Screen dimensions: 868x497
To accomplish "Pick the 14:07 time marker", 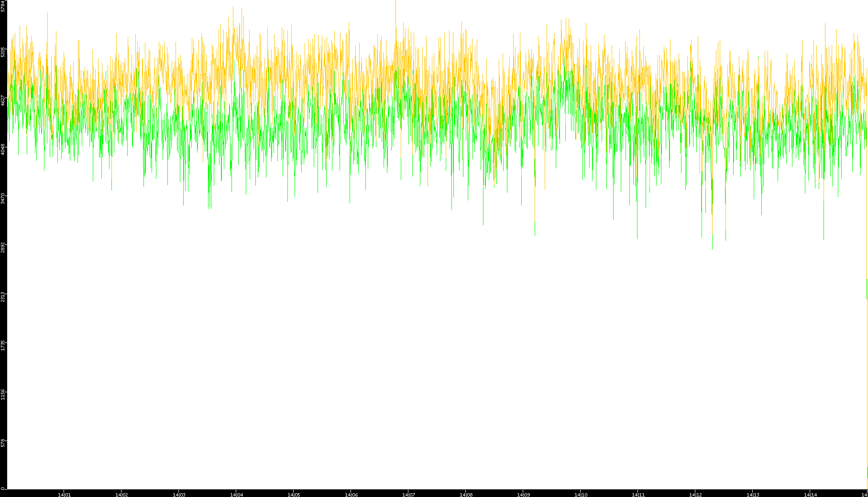I will [x=408, y=494].
